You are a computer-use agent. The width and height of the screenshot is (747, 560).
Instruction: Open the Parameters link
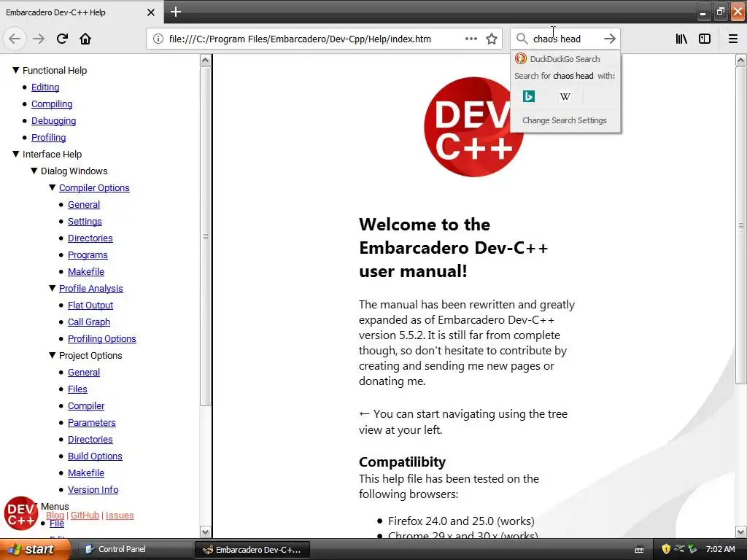tap(91, 422)
